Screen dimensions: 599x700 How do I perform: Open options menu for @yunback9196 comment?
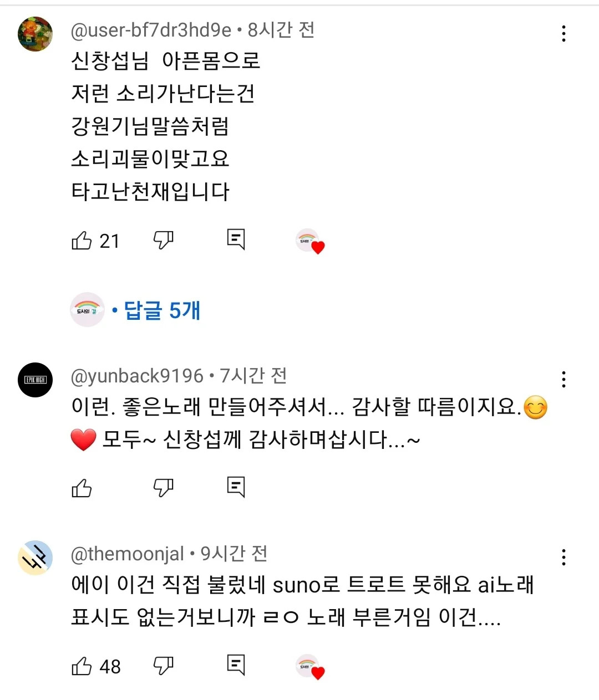tap(564, 380)
